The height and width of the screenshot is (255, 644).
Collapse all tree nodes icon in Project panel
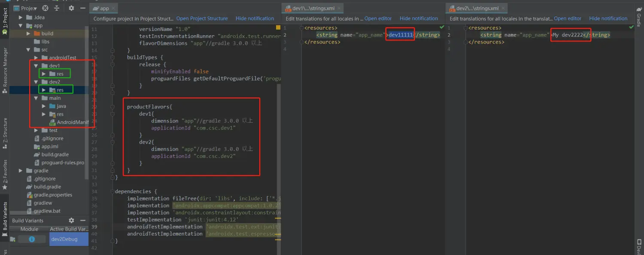[x=57, y=8]
